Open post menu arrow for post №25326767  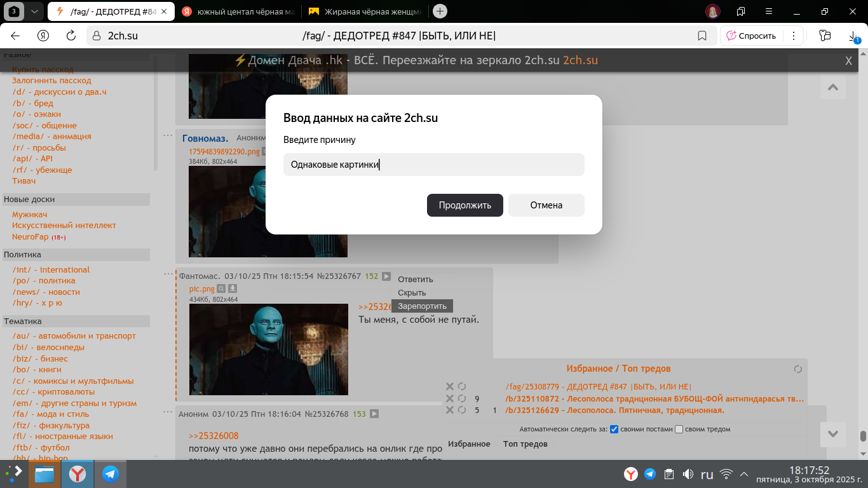point(386,276)
